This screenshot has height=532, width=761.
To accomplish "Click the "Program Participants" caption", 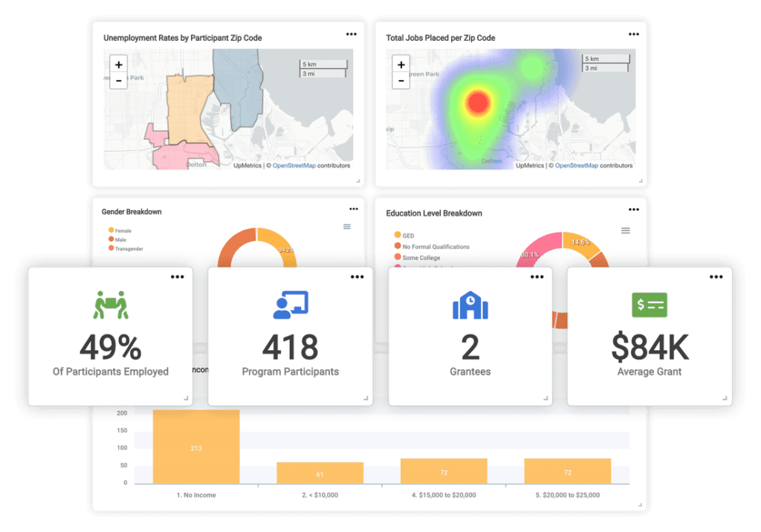I will pos(291,372).
